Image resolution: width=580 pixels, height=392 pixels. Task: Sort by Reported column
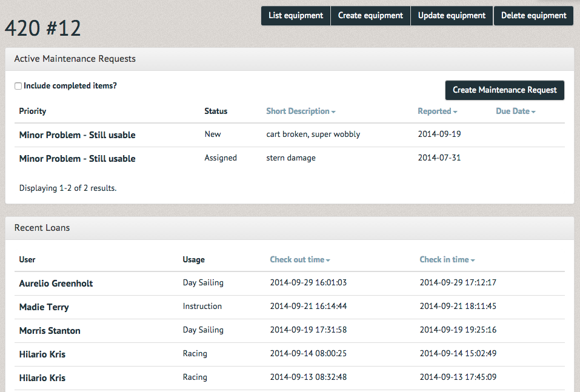click(437, 111)
